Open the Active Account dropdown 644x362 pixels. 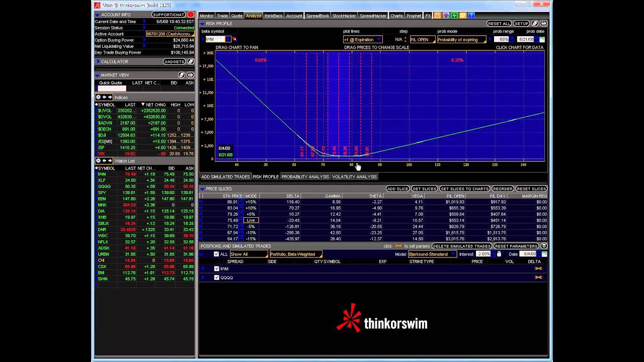[170, 34]
